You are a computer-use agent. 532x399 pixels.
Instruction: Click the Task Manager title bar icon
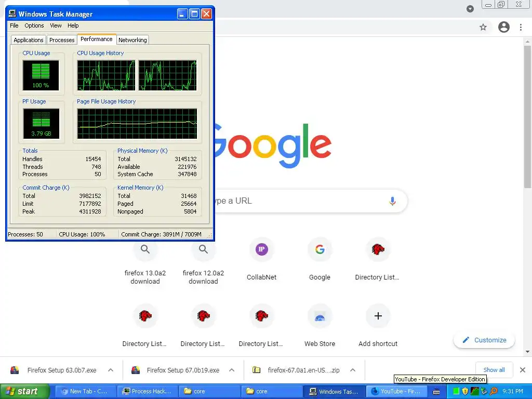[12, 14]
